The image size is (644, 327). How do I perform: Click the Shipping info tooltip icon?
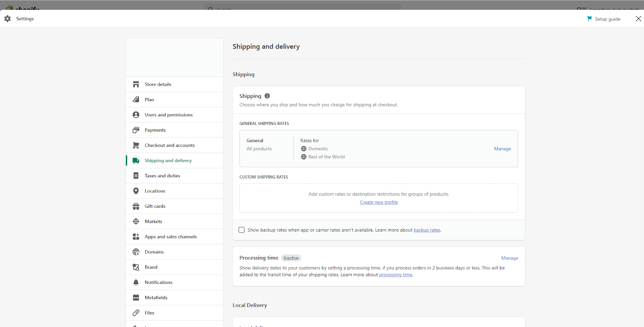pyautogui.click(x=267, y=96)
